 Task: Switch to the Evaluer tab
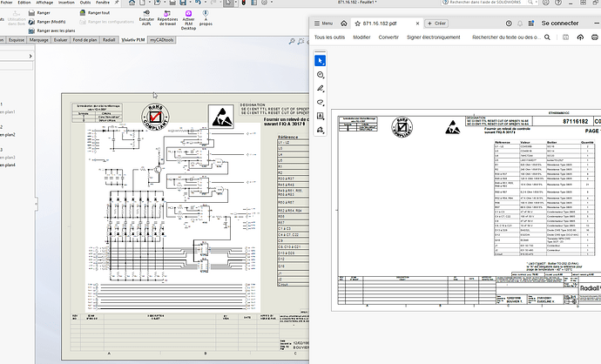point(61,40)
